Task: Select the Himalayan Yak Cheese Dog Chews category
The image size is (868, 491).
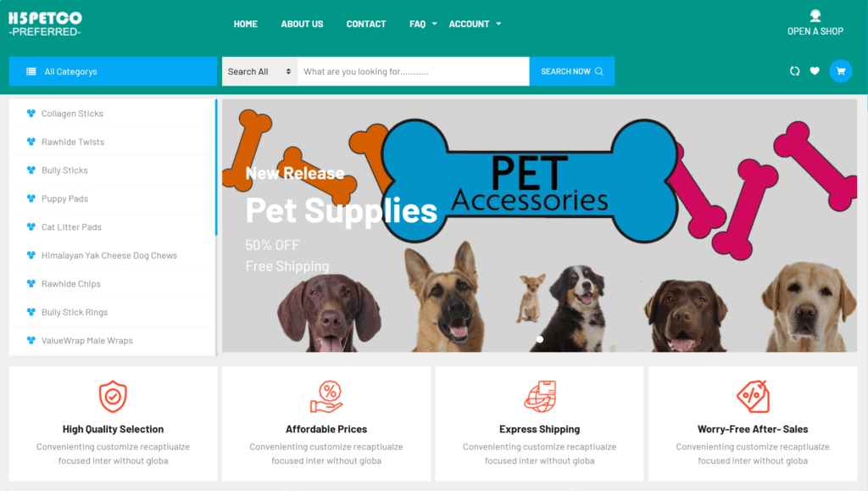Action: coord(109,256)
